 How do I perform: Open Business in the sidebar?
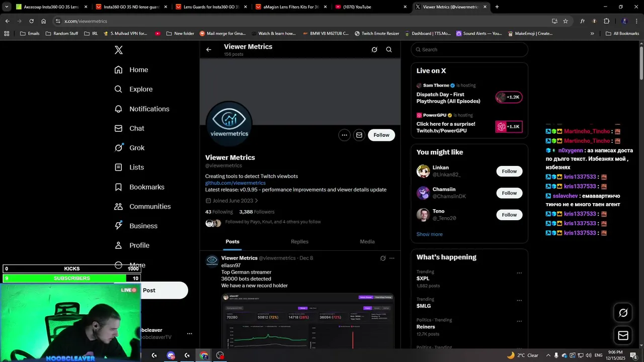[x=136, y=226]
